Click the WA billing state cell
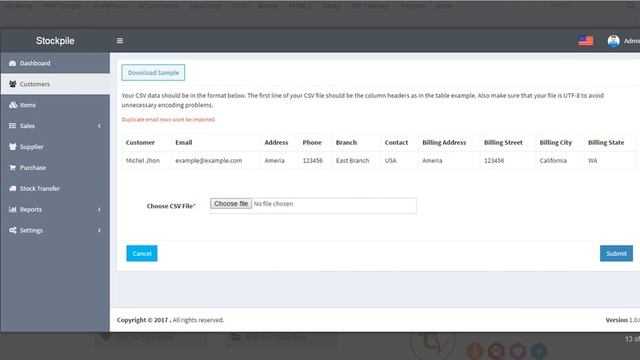640x360 pixels. 592,160
